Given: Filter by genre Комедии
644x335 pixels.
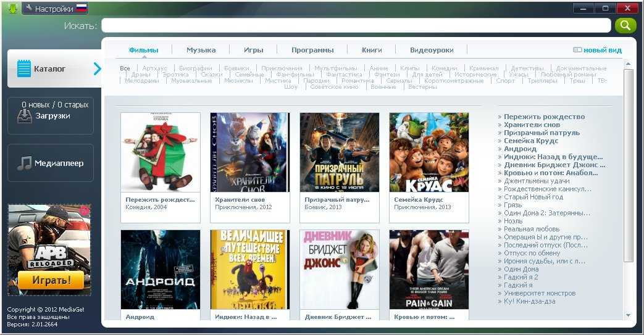Looking at the screenshot, I should point(445,68).
